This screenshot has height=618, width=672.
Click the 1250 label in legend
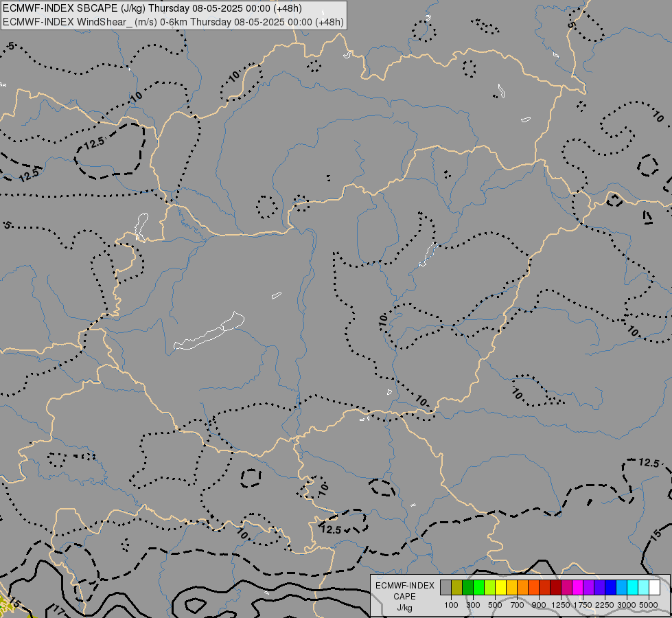point(561,605)
